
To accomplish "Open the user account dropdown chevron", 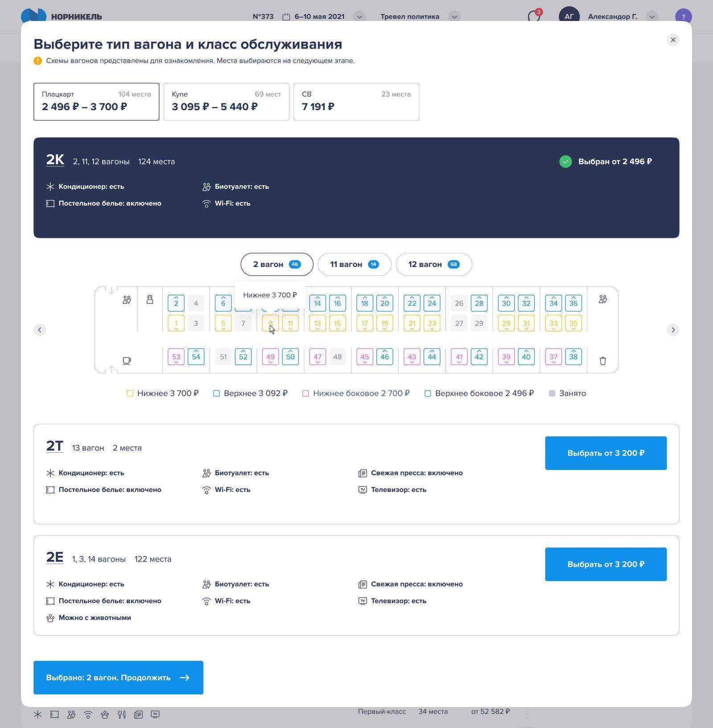I will pyautogui.click(x=652, y=17).
